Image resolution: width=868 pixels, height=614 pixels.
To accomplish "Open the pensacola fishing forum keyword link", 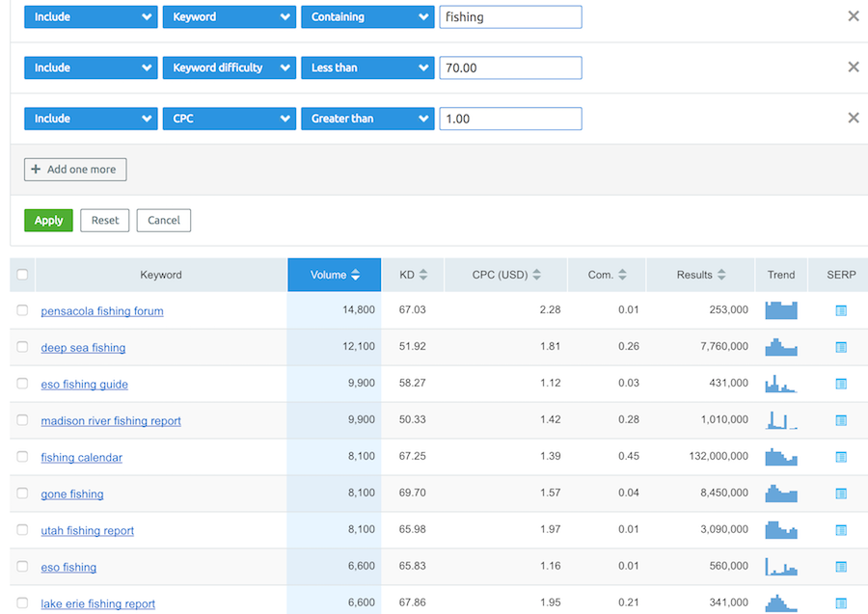I will point(102,311).
